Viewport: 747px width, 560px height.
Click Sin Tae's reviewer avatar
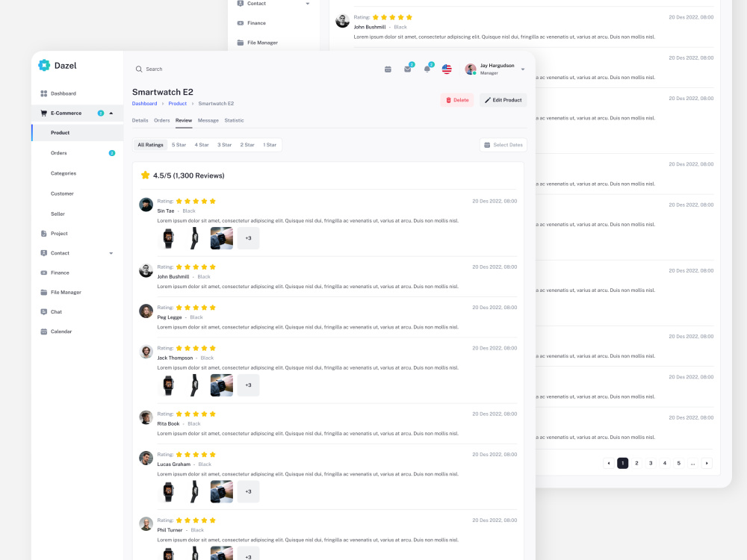(146, 205)
